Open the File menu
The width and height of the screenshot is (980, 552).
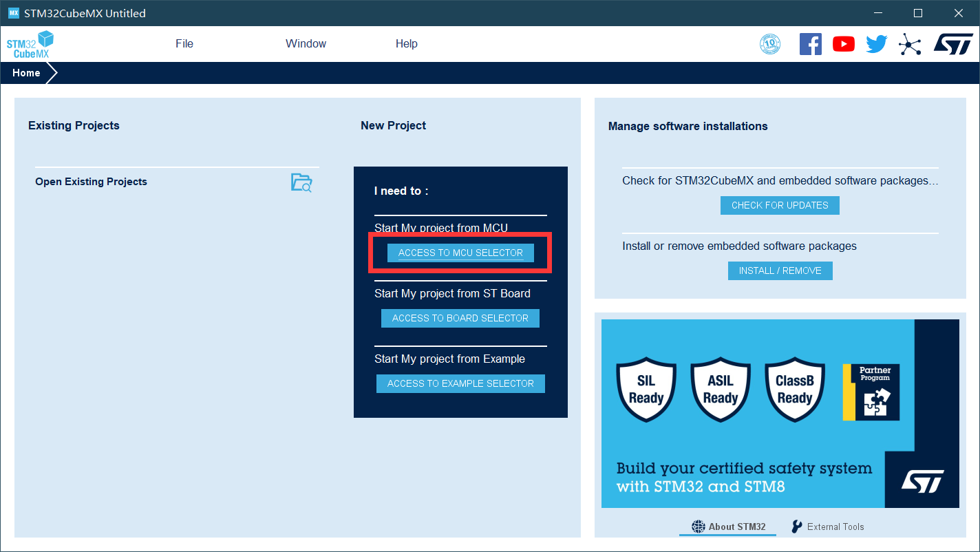coord(184,44)
